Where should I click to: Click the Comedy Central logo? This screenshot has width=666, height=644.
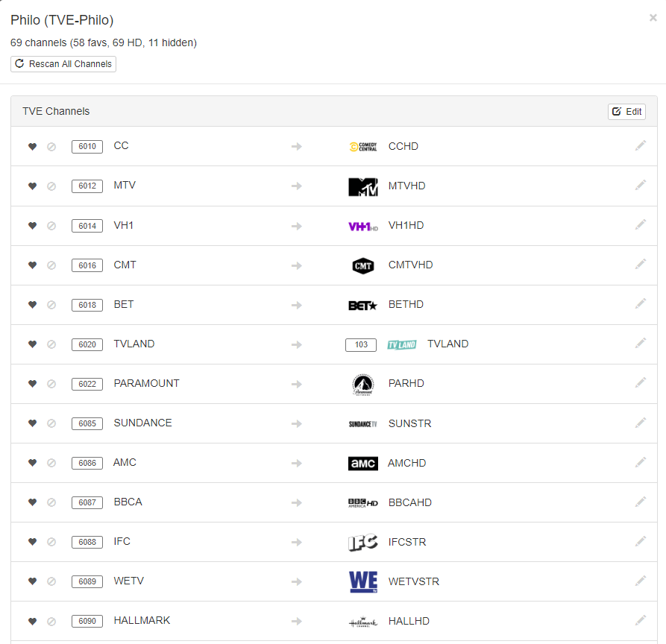click(362, 147)
